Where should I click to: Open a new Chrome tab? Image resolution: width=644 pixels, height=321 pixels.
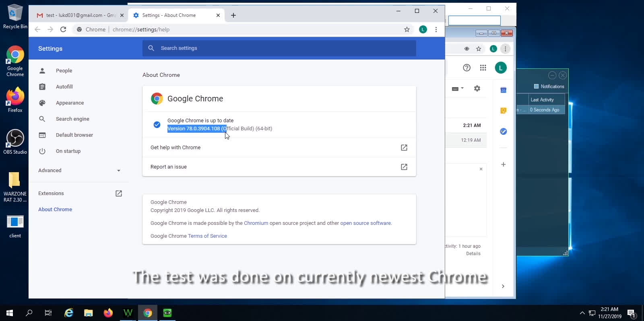[233, 15]
